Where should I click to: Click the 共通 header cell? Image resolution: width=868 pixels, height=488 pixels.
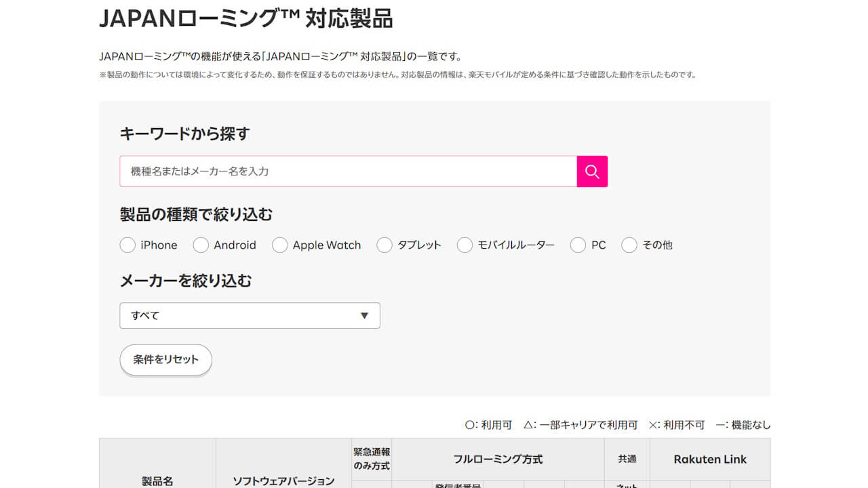coord(627,460)
